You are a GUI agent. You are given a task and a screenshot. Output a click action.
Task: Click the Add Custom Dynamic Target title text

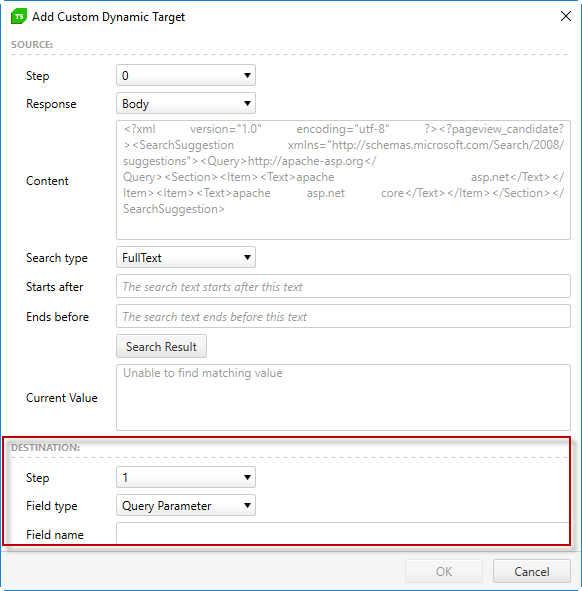point(109,17)
